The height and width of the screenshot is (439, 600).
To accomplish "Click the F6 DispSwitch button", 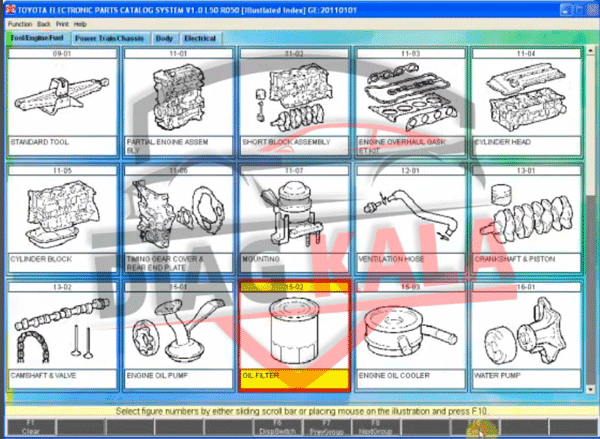I will [x=277, y=427].
